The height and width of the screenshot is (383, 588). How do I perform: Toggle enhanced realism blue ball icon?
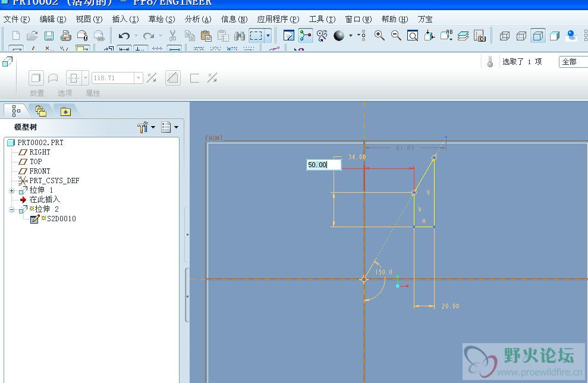571,36
